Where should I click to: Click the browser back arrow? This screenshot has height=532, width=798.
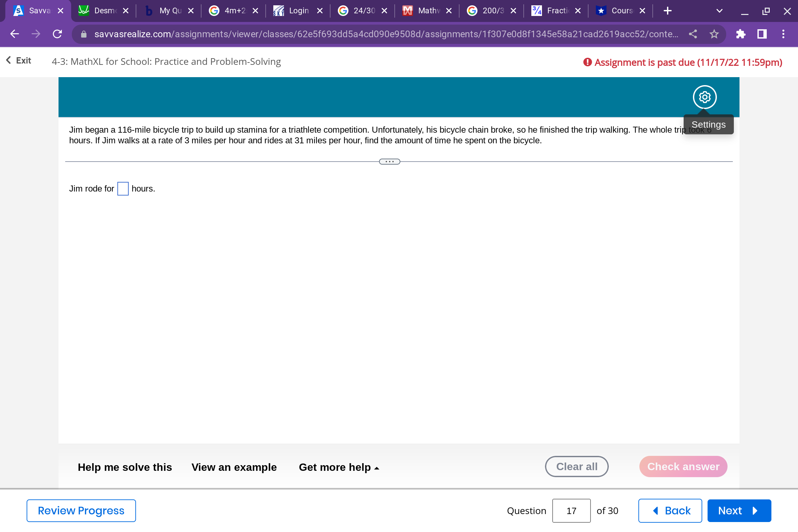coord(15,34)
